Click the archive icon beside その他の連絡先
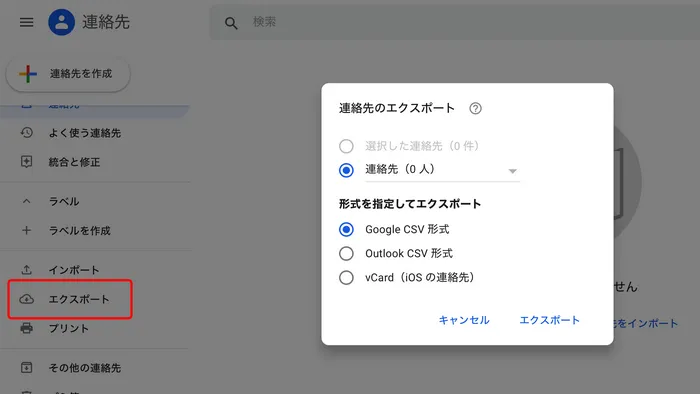Screen dimensions: 700x394 point(26,368)
